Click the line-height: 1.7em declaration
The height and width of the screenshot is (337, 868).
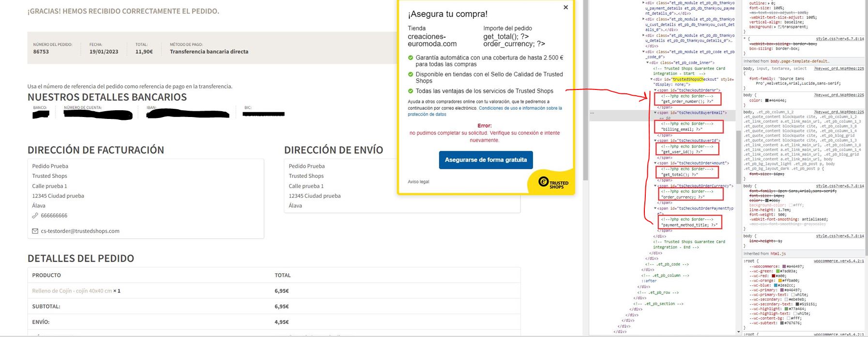click(770, 210)
